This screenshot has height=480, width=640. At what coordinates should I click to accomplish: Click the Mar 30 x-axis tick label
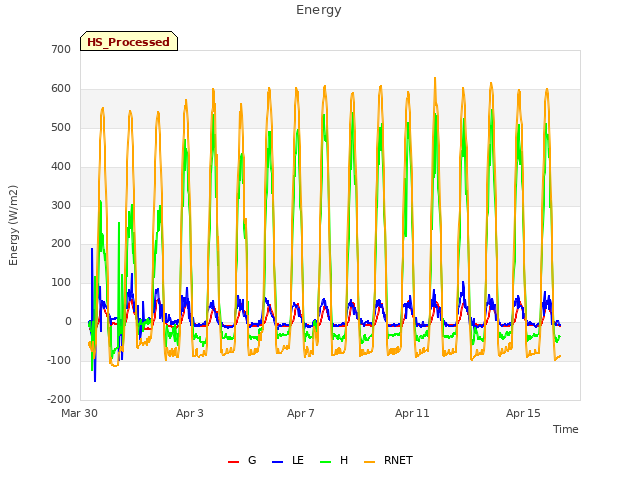[x=80, y=413]
